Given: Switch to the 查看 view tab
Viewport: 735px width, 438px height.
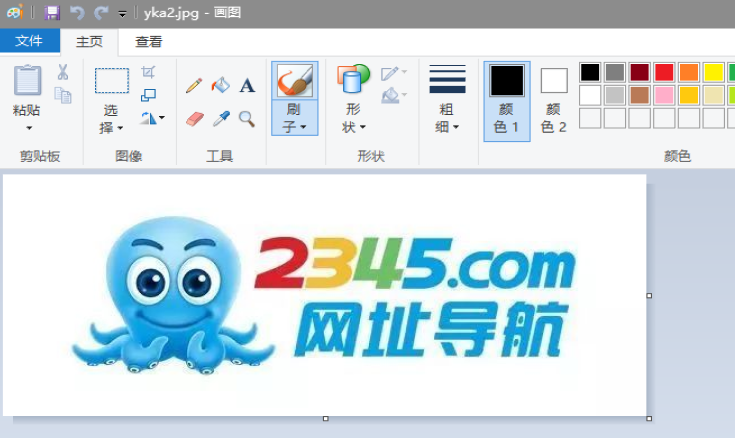Looking at the screenshot, I should tap(149, 42).
